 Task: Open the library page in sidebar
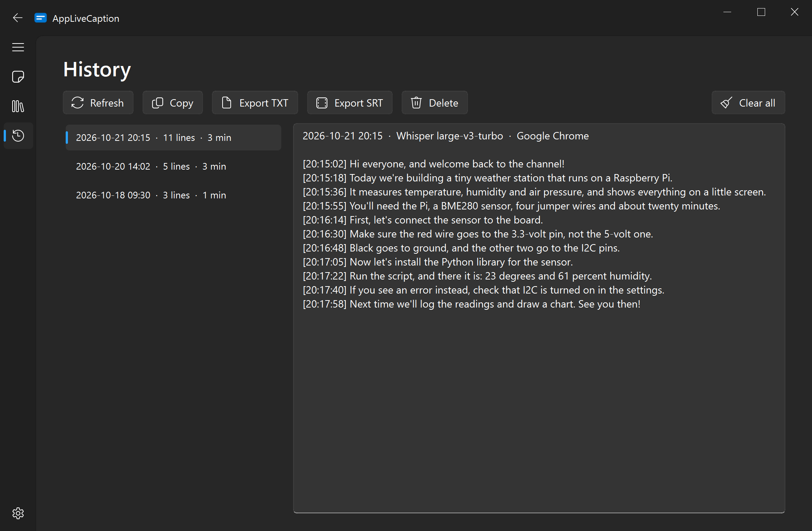pyautogui.click(x=18, y=106)
